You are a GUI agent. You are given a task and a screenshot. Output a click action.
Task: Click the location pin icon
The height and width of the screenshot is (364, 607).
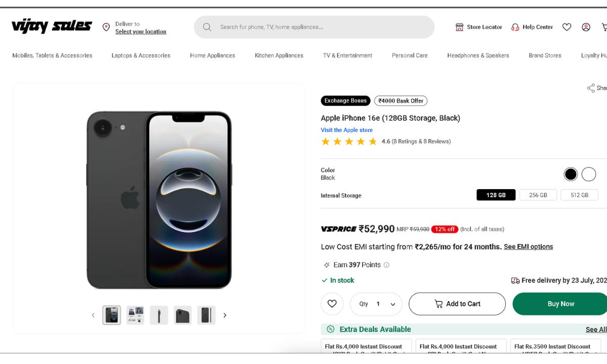[106, 27]
